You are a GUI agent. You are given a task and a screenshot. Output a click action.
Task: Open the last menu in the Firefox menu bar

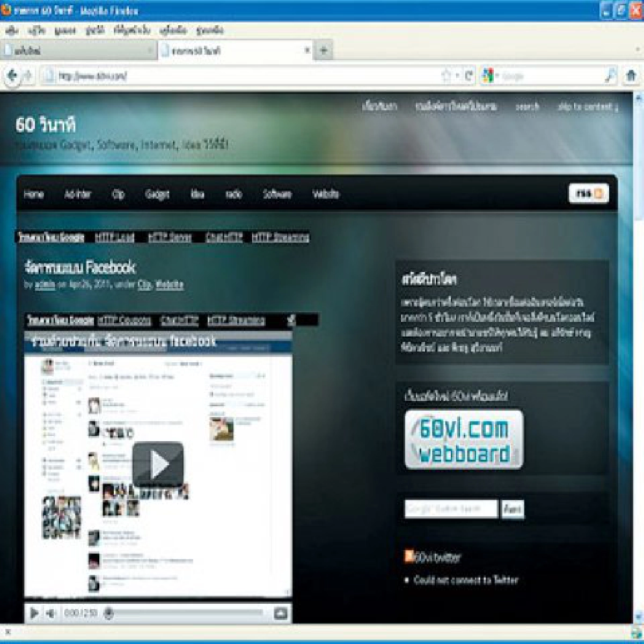pos(210,31)
